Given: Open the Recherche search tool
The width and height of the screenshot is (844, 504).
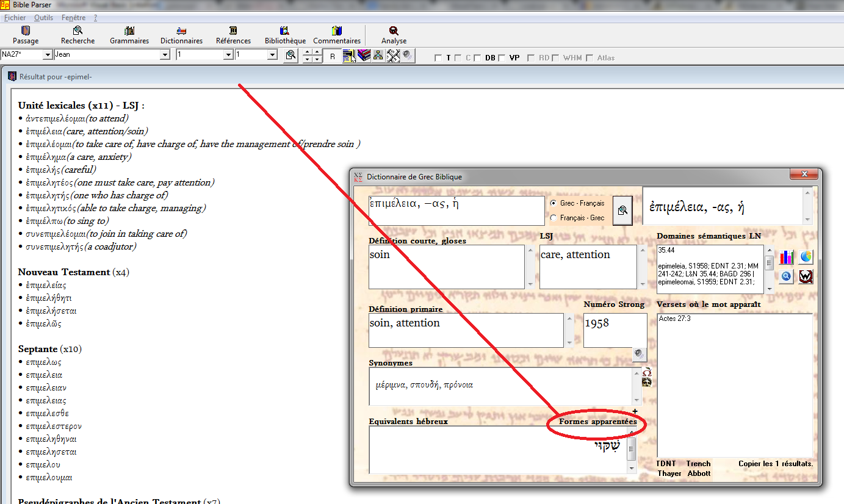Looking at the screenshot, I should 78,35.
